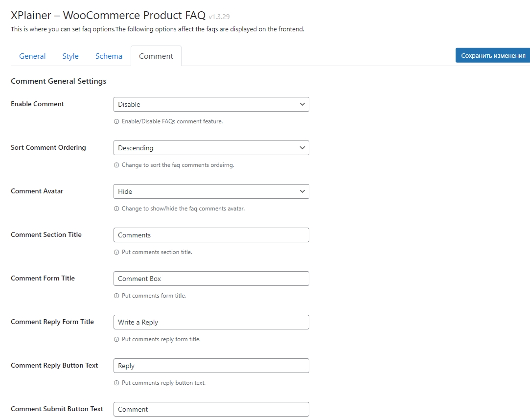Screen dimensions: 530x420
Task: Click the Comment Section Title label
Action: (46, 234)
